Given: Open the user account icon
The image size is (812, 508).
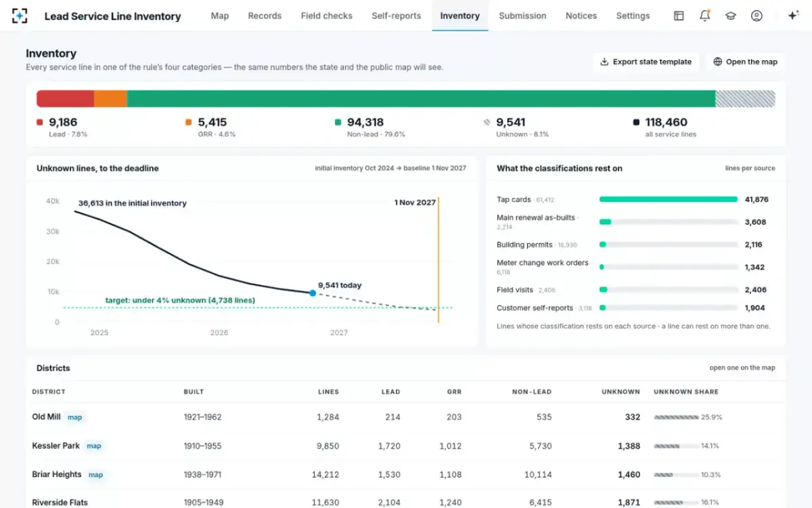Looking at the screenshot, I should (757, 16).
